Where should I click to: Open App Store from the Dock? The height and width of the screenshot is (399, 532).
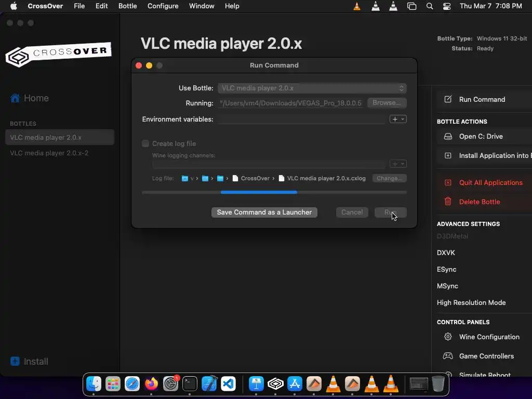tap(295, 384)
